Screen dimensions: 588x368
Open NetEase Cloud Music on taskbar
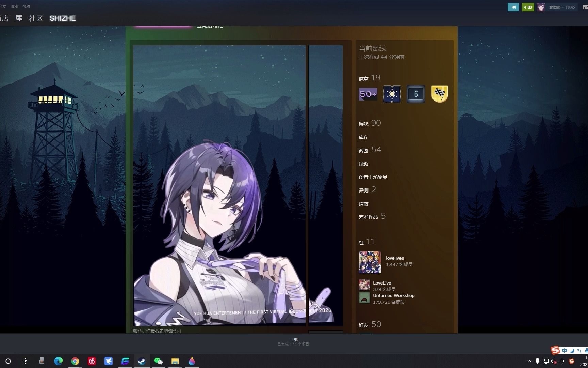pos(92,361)
